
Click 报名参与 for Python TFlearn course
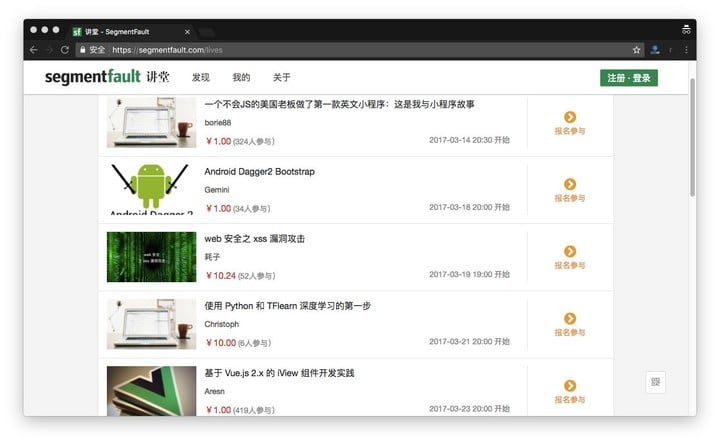[x=570, y=332]
